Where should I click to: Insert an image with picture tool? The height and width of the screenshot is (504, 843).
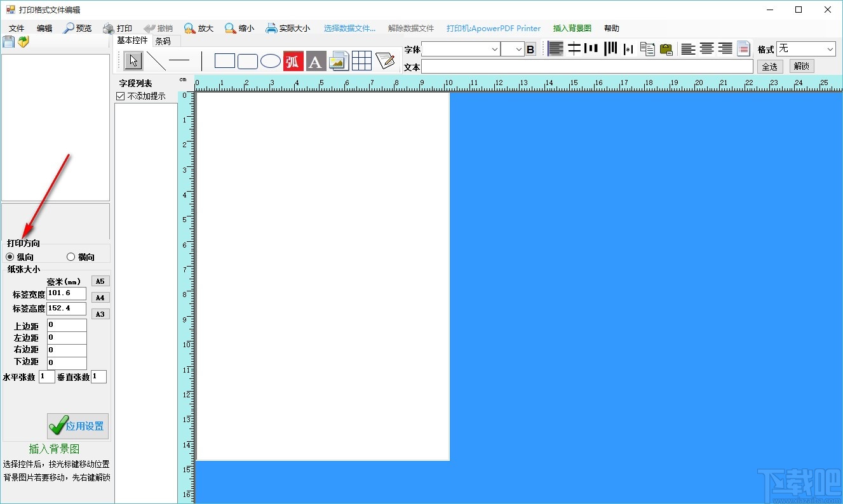[x=339, y=61]
